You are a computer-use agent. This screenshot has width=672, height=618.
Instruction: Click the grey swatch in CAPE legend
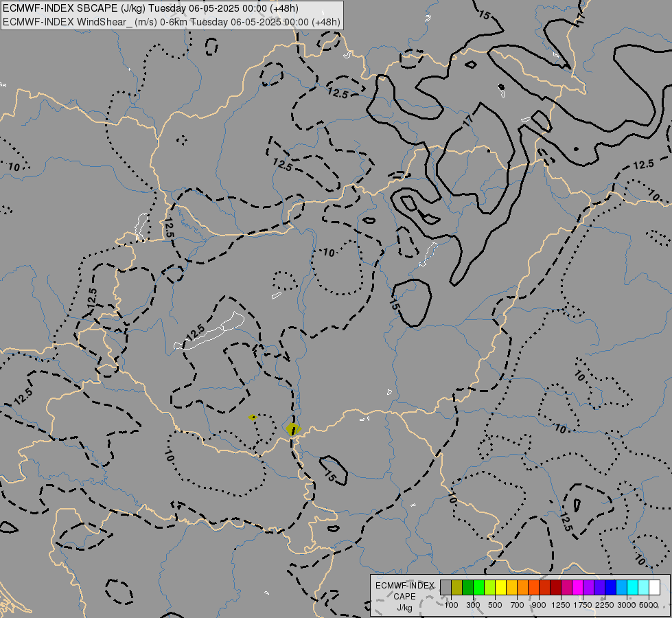pyautogui.click(x=445, y=588)
